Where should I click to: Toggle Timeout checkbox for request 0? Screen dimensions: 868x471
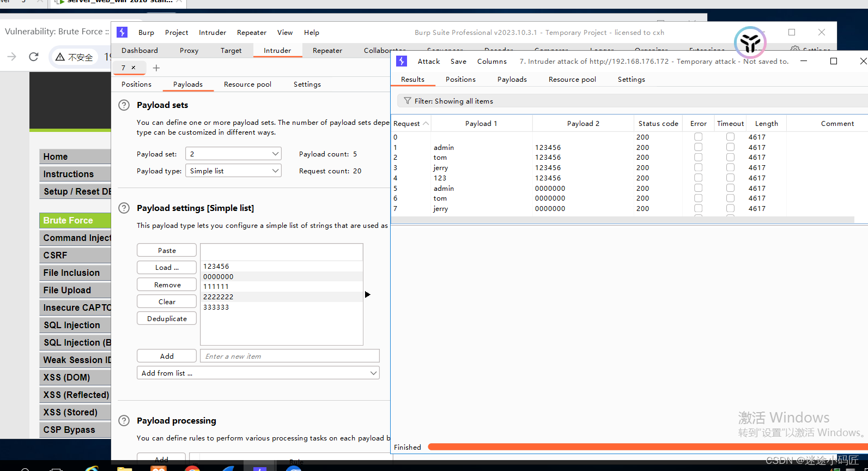730,137
